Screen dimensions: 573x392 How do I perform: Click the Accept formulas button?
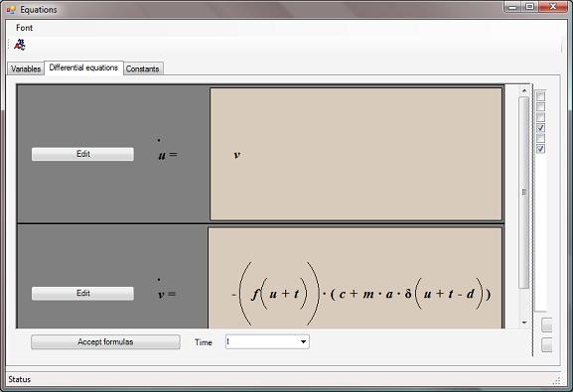click(105, 342)
